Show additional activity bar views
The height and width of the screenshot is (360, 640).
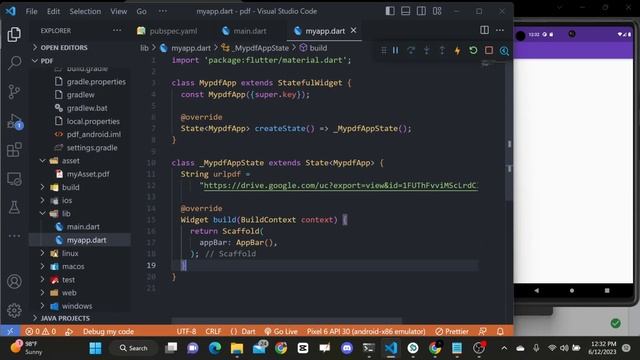14,236
